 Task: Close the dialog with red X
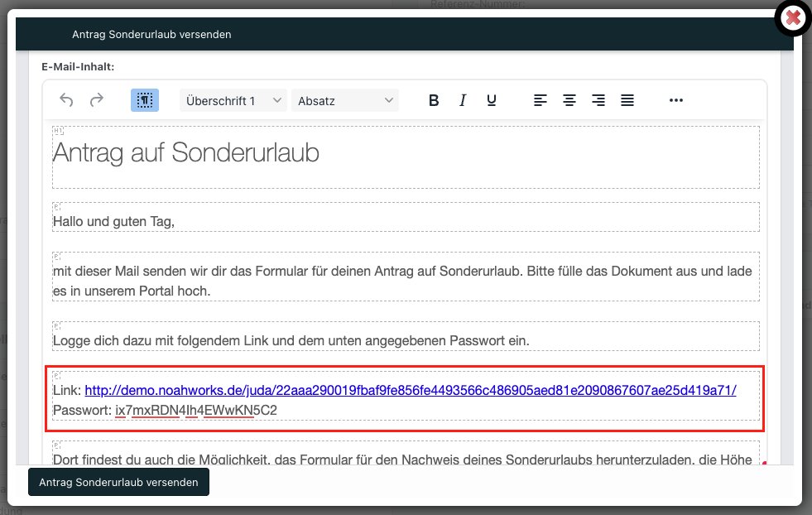(793, 18)
